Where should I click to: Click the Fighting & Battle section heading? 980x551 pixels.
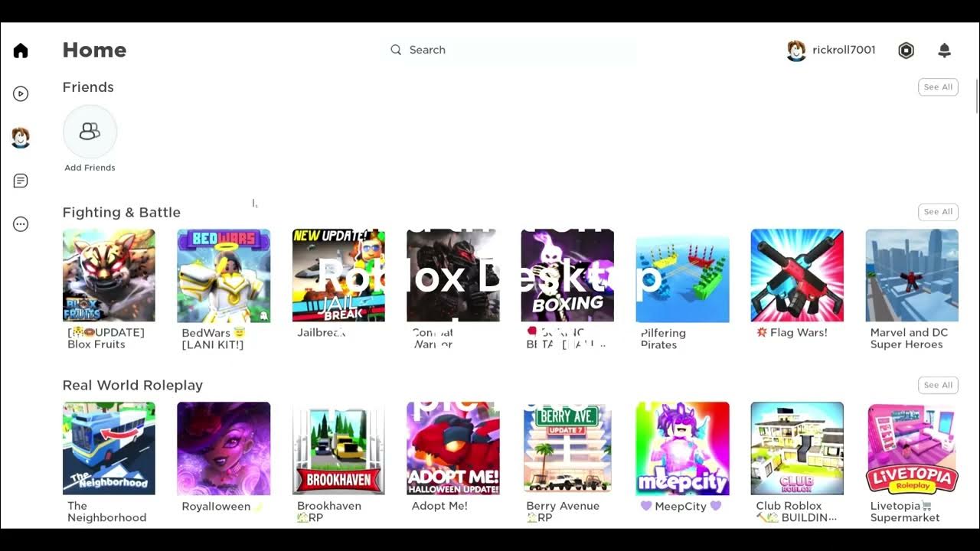(x=122, y=212)
